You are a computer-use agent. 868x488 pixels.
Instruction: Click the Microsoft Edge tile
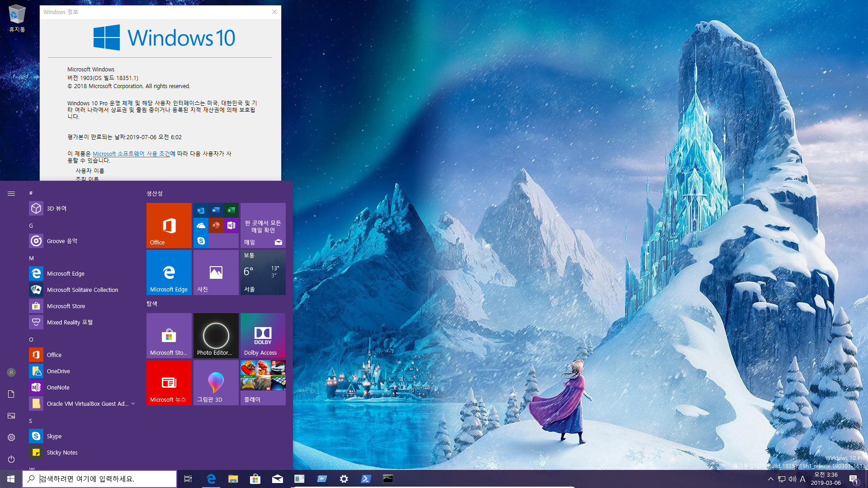pyautogui.click(x=169, y=272)
